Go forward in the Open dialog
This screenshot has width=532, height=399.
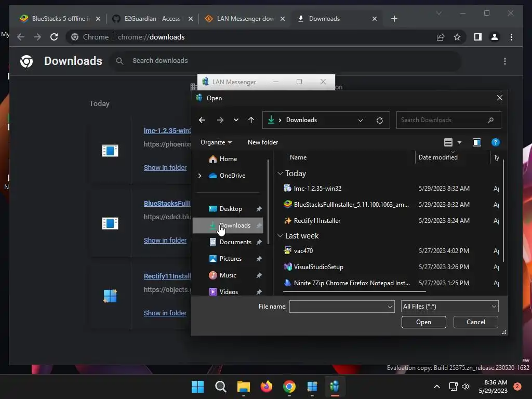pos(220,120)
